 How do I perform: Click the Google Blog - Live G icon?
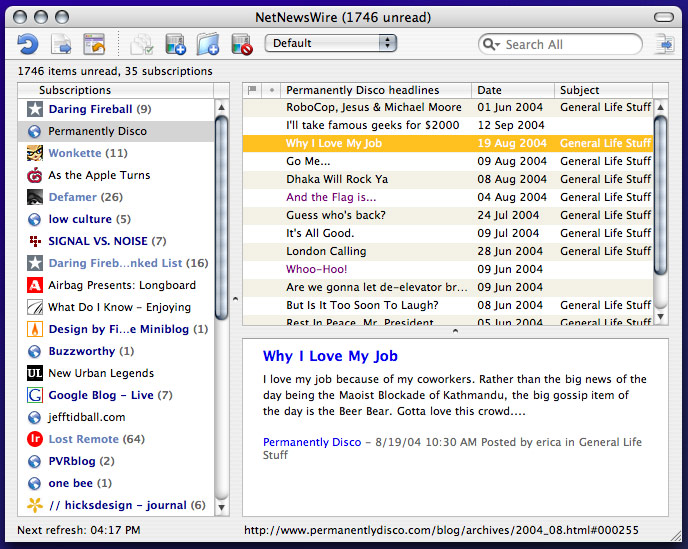[x=35, y=395]
